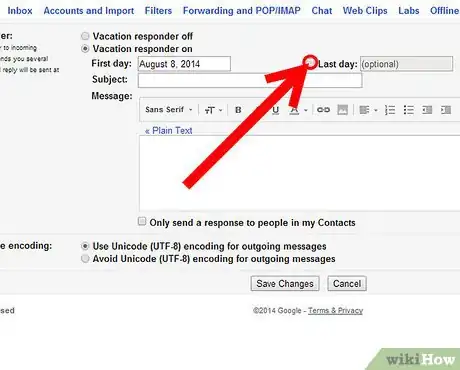Select Vacation responder on
The image size is (460, 370).
pos(85,49)
